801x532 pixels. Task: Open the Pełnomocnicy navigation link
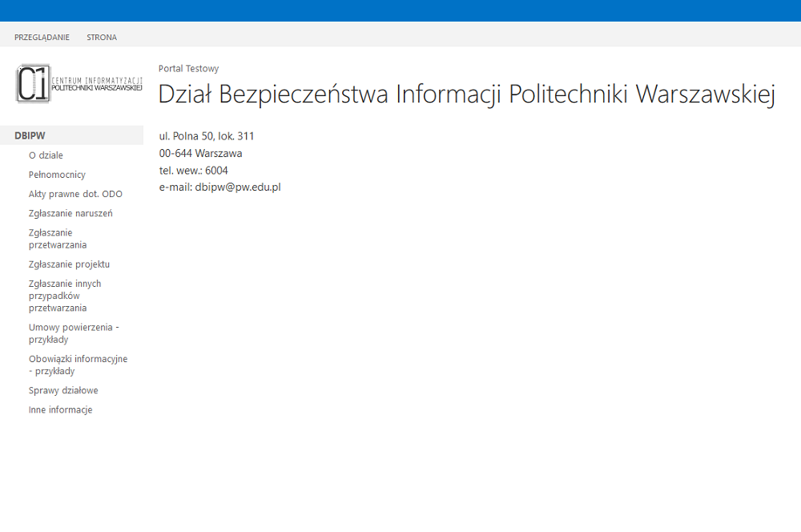point(57,175)
